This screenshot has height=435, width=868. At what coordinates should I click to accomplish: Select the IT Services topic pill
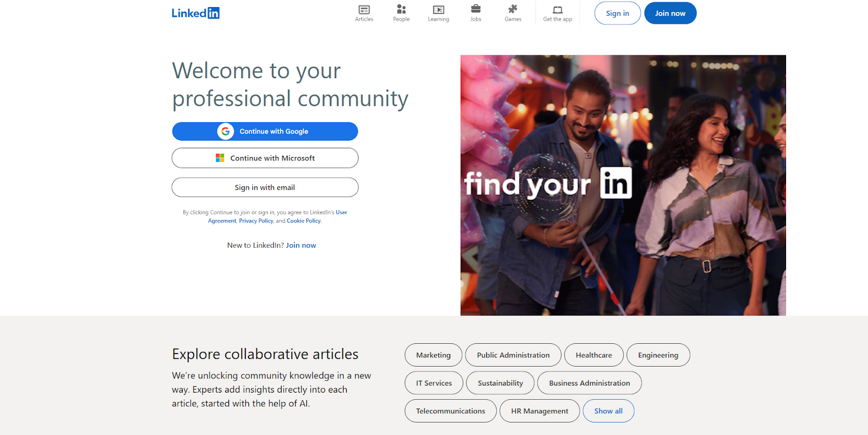pyautogui.click(x=434, y=383)
